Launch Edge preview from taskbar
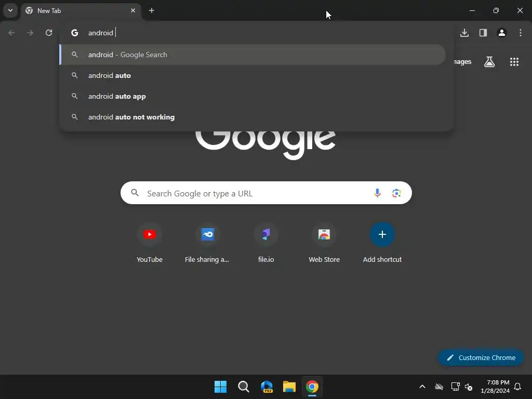The height and width of the screenshot is (399, 532). coord(267,387)
